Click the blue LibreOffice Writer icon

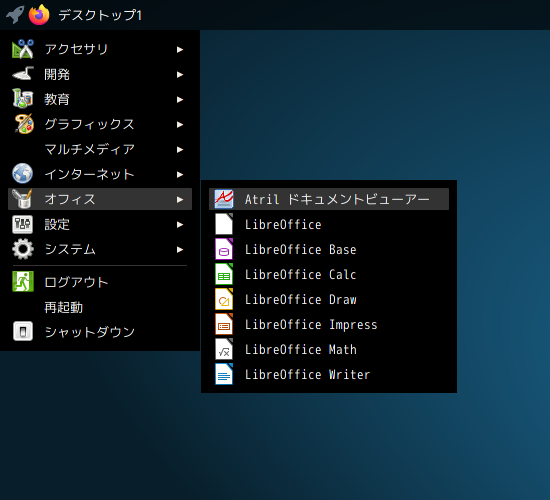coord(224,374)
